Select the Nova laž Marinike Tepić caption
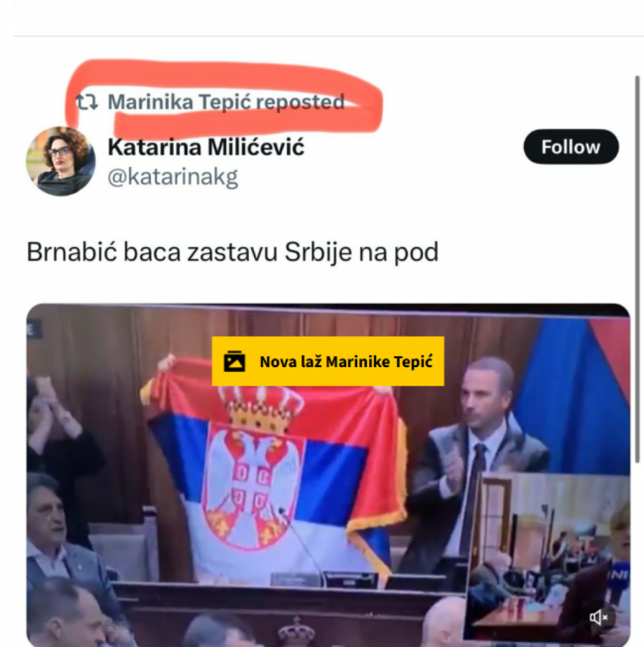The width and height of the screenshot is (644, 647). click(x=346, y=362)
